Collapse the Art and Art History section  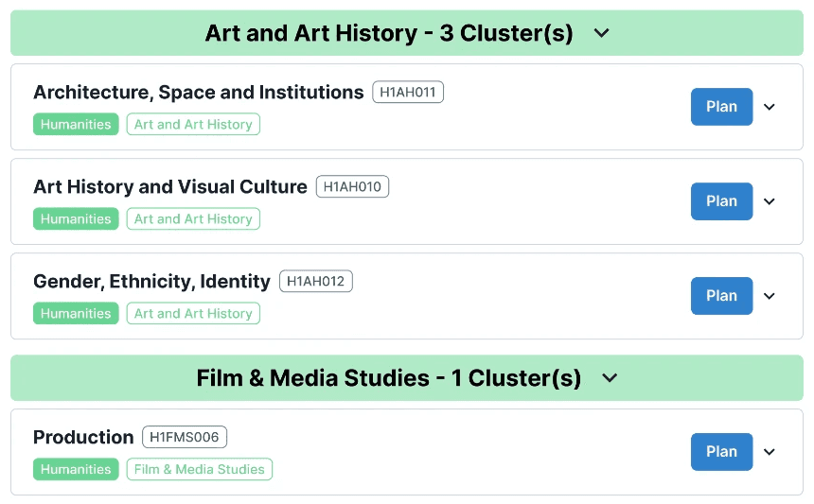601,33
